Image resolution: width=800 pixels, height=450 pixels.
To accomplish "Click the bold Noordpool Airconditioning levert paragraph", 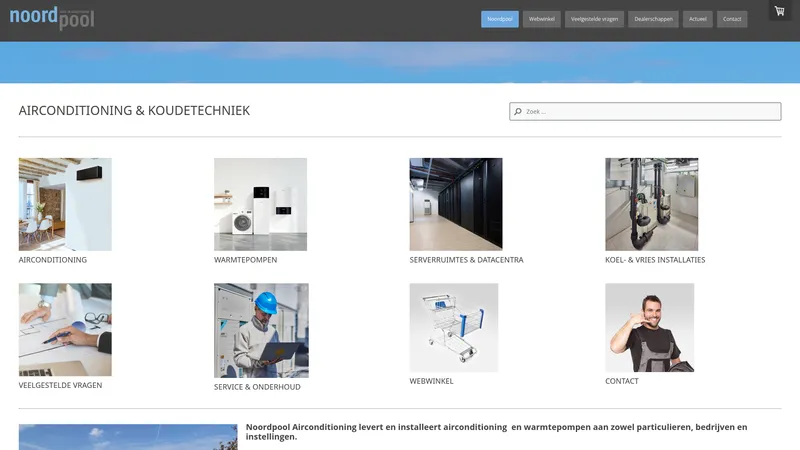I will [x=496, y=432].
